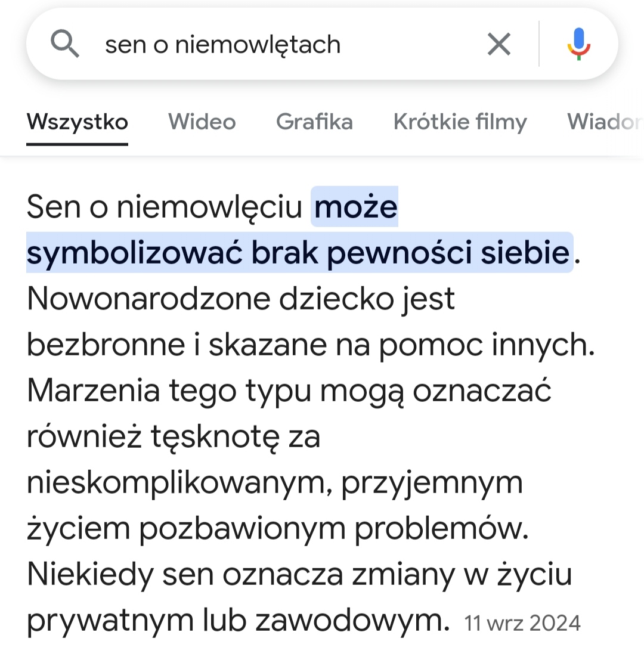The image size is (644, 660).
Task: Select the Wszystko tab
Action: [78, 122]
